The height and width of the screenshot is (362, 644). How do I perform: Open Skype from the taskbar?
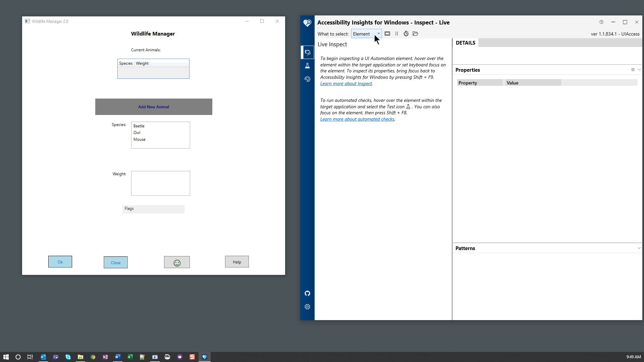[68, 357]
